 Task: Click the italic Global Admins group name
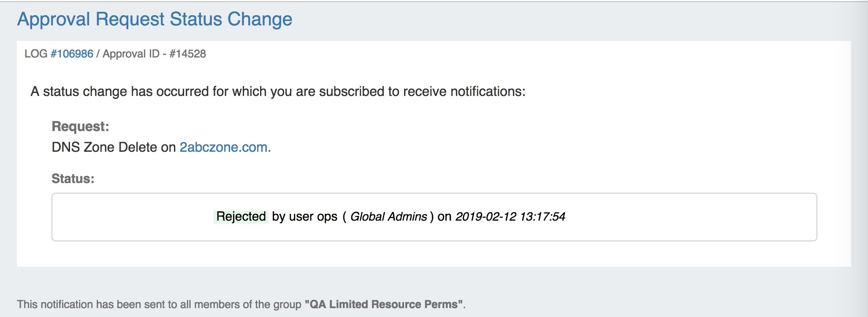[388, 216]
